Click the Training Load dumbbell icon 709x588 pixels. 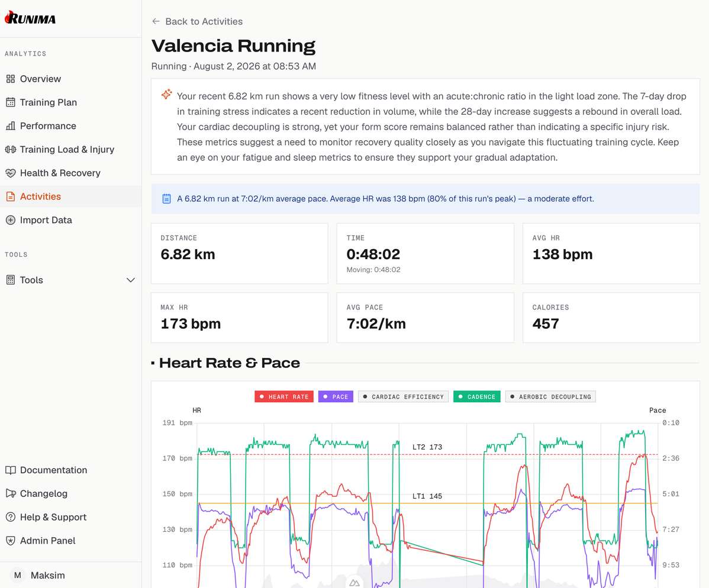[x=11, y=150]
